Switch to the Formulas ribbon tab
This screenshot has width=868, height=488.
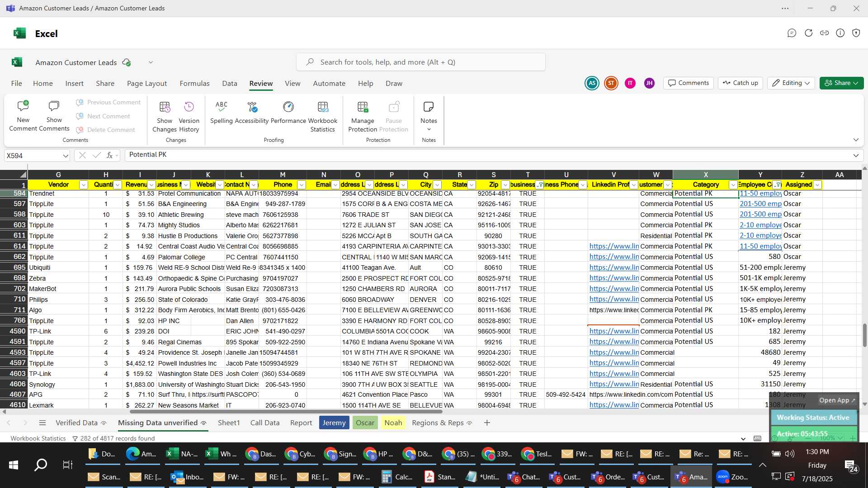194,84
